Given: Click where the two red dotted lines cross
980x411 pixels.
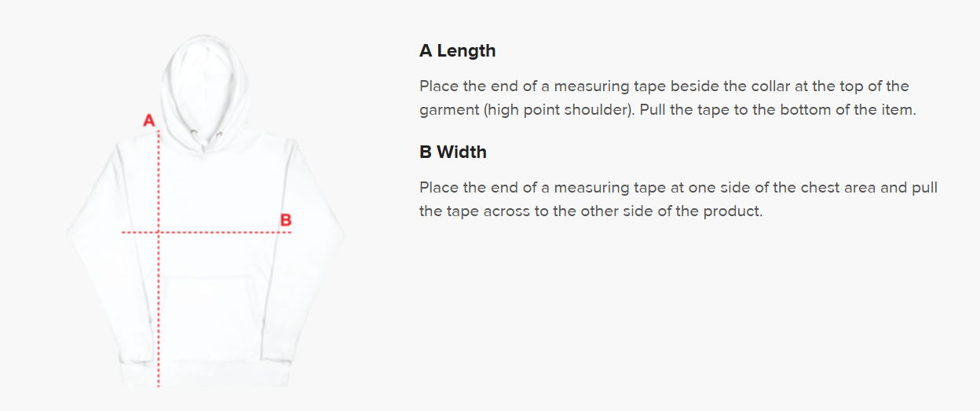Looking at the screenshot, I should point(159,233).
